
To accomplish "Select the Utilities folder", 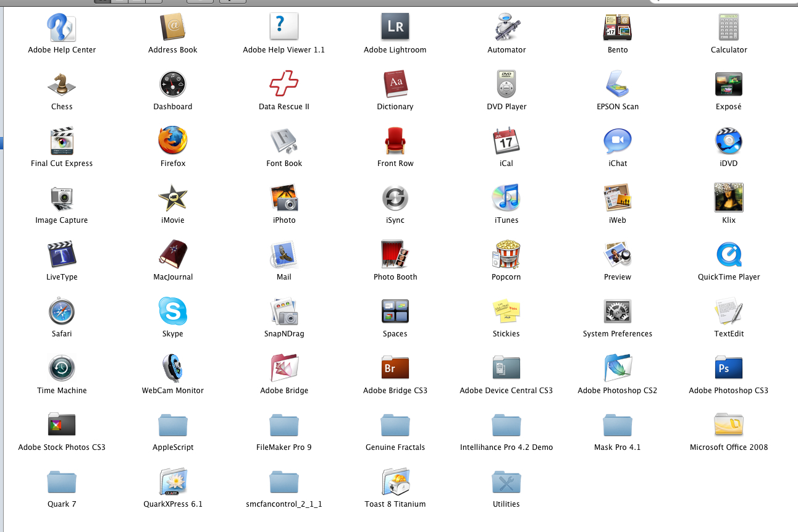I will coord(506,481).
